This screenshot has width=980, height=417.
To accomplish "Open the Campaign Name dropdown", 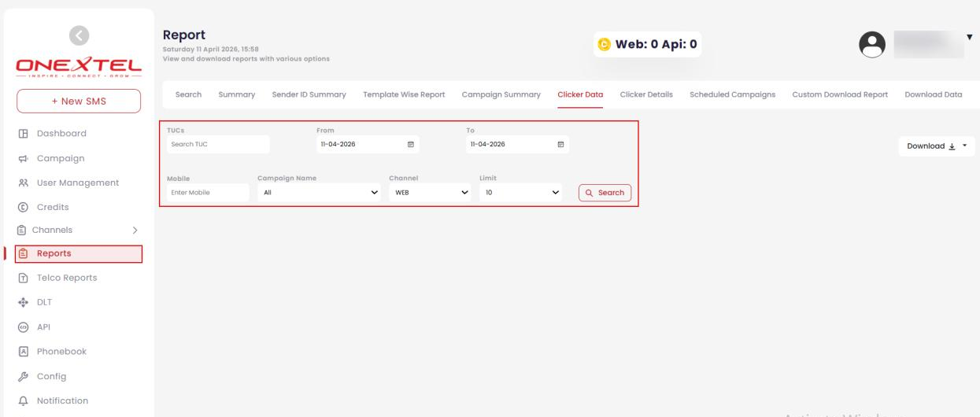I will click(x=320, y=193).
